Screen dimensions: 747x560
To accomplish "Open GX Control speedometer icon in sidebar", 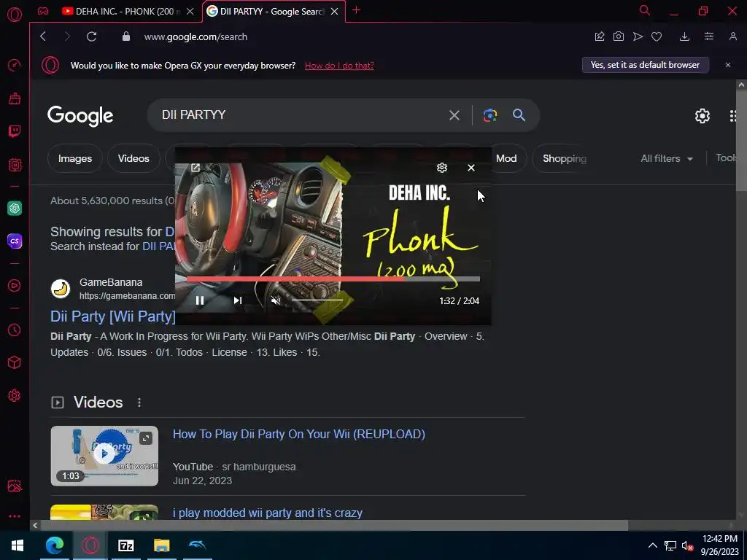I will point(15,65).
